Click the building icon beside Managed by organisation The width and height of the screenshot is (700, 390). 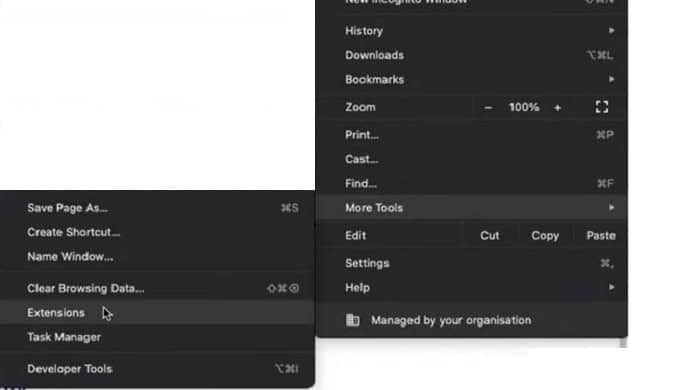click(352, 320)
